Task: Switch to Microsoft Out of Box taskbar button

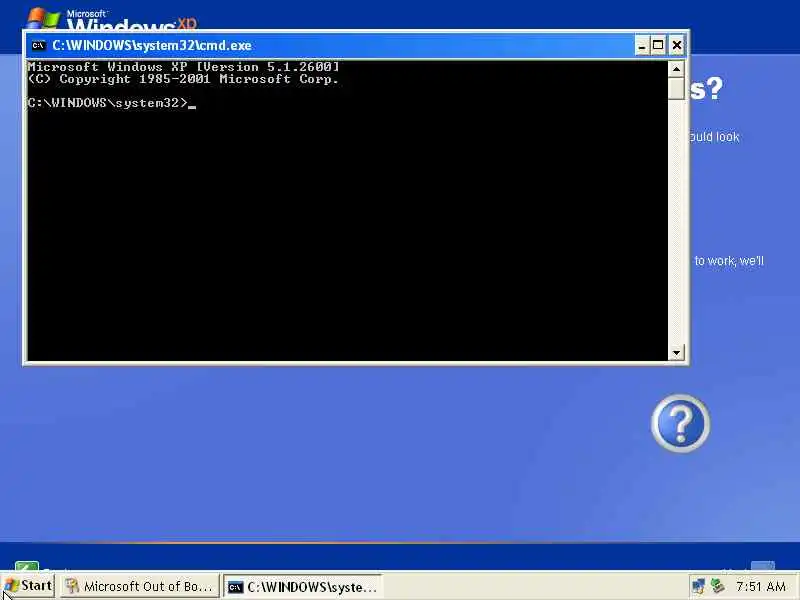Action: (139, 586)
